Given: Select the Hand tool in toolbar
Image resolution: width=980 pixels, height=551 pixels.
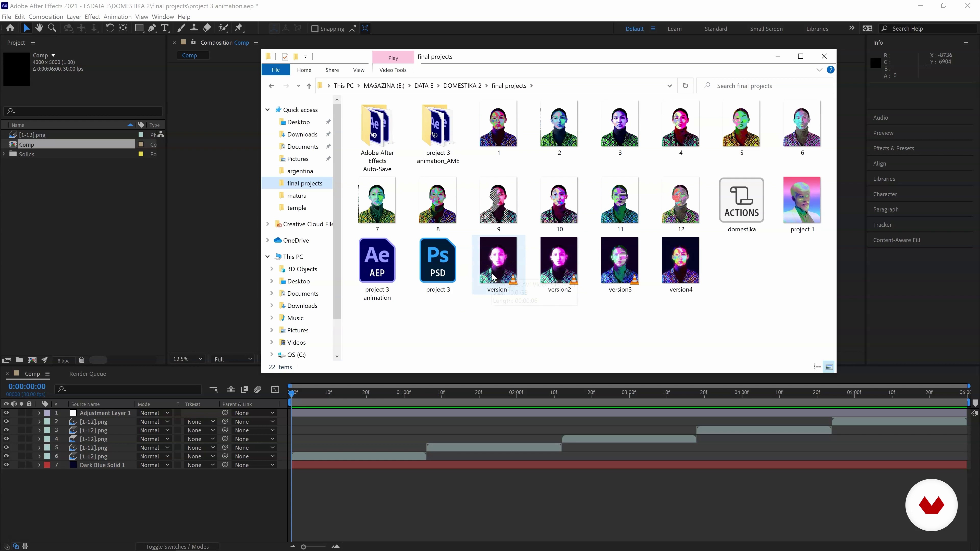Looking at the screenshot, I should click(39, 28).
